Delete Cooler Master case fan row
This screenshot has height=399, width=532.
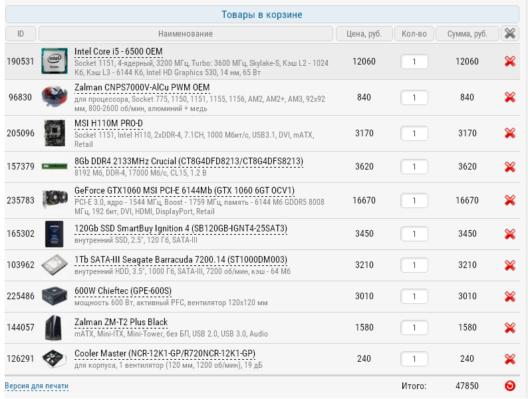click(x=509, y=358)
